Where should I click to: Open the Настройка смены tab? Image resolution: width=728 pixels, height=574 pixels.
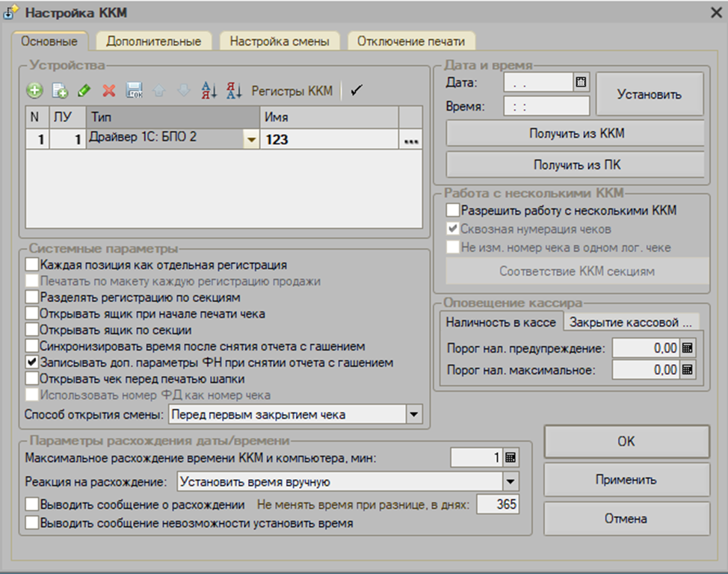[x=280, y=41]
